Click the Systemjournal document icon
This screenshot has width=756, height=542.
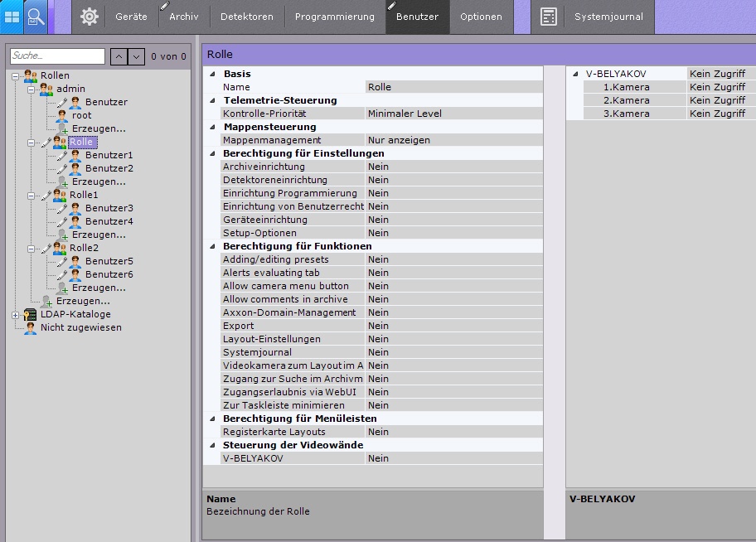548,17
